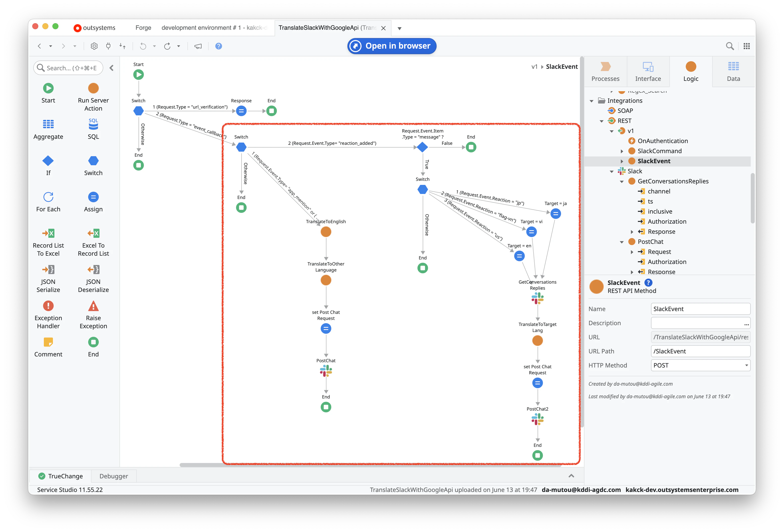The width and height of the screenshot is (784, 532).
Task: Click Open in browser button
Action: point(392,46)
